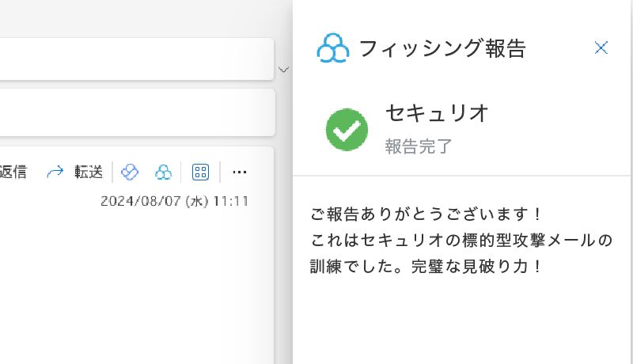633x364 pixels.
Task: Close the フィッシング報告 panel with the X
Action: pos(601,47)
